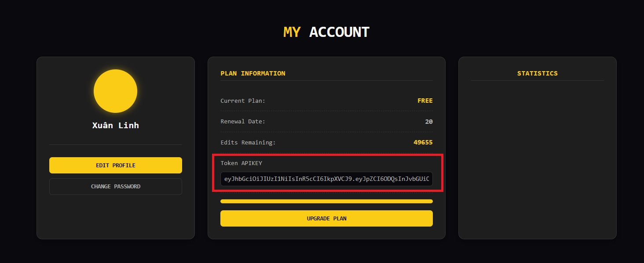Click the Token APIKEY label
The image size is (644, 263).
(241, 163)
